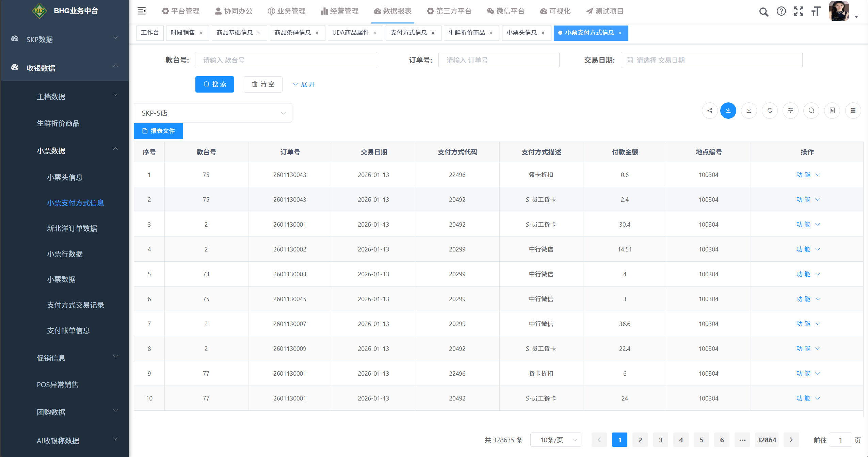The height and width of the screenshot is (457, 868).
Task: Click the blue 搜索 button
Action: (214, 84)
